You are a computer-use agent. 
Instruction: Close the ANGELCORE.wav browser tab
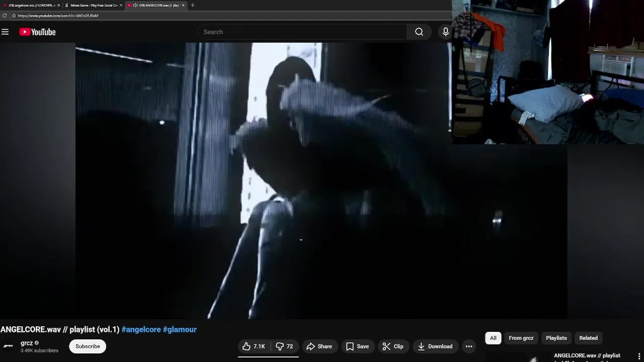(183, 5)
